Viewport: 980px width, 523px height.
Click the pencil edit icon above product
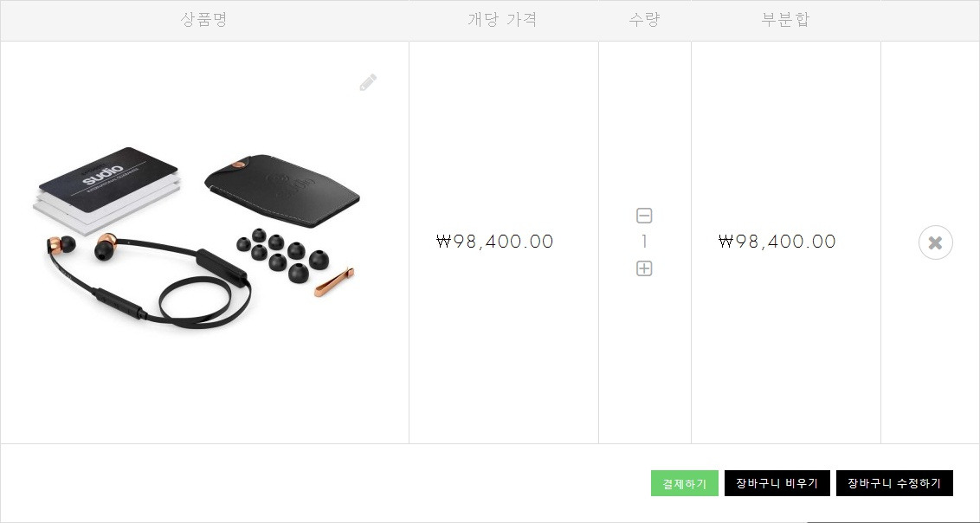coord(368,82)
